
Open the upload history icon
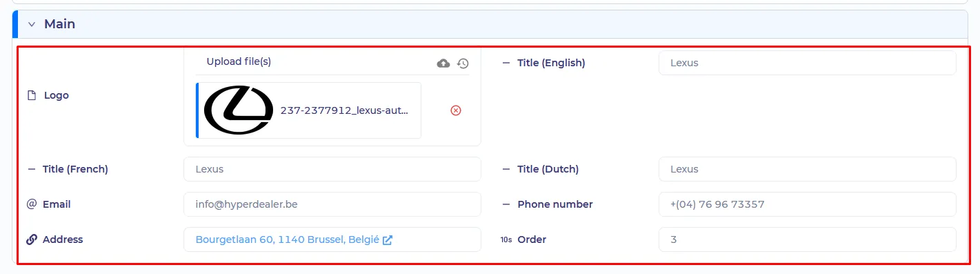point(463,63)
